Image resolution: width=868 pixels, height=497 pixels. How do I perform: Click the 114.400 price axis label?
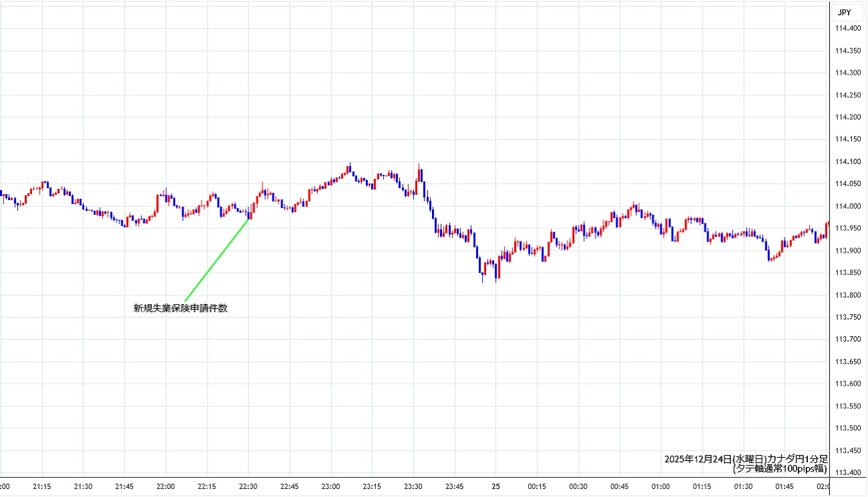848,28
